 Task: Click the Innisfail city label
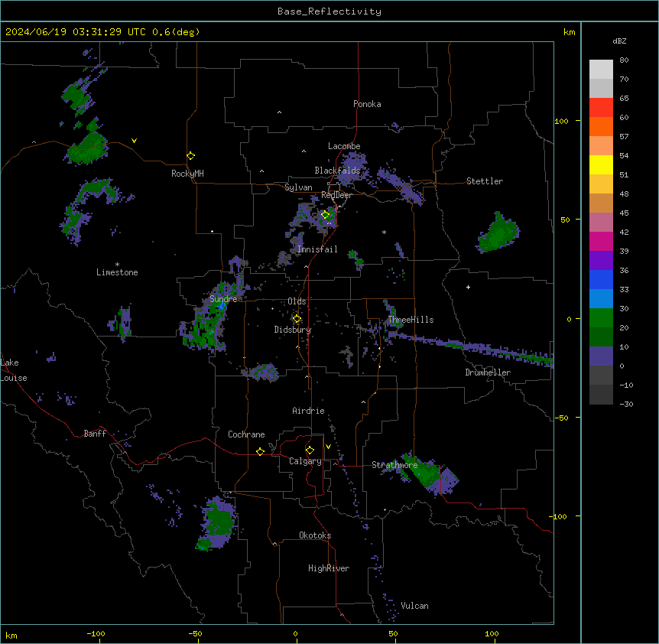[317, 249]
